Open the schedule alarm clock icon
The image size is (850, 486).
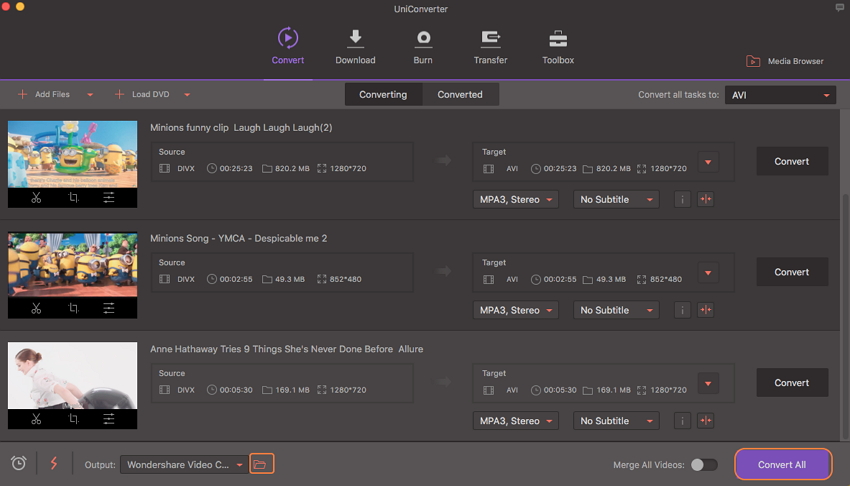[x=18, y=463]
